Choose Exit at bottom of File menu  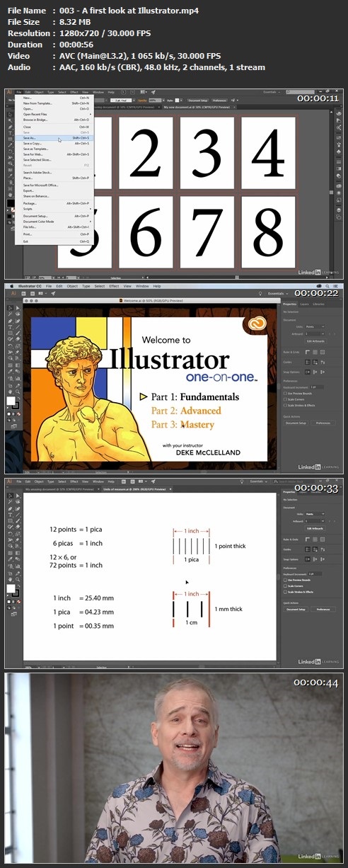pos(54,242)
